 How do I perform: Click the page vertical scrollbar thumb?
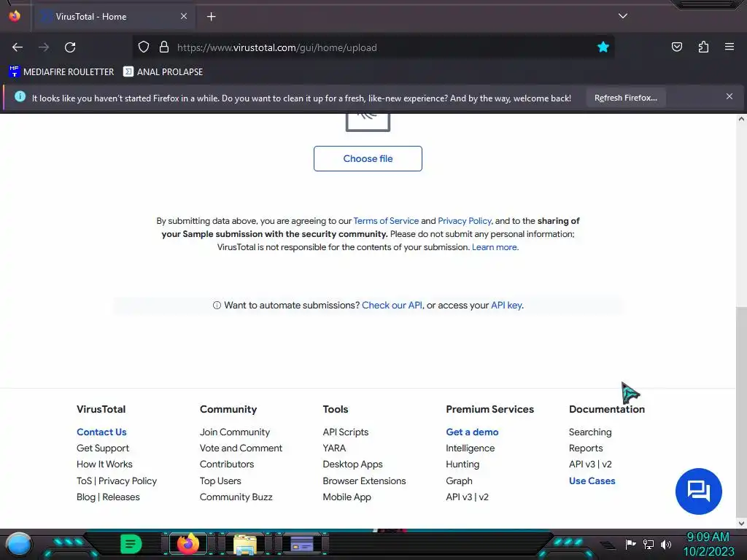pos(741,411)
